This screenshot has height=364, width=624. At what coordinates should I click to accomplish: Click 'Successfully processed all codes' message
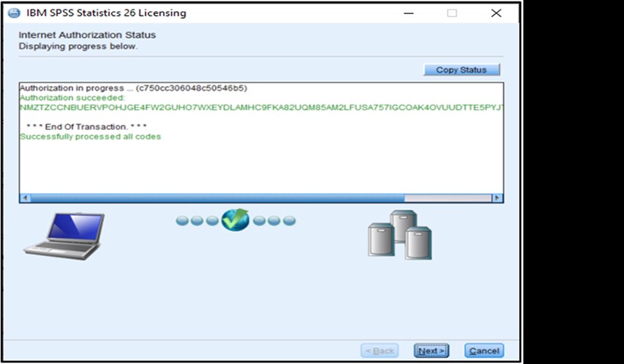[90, 136]
